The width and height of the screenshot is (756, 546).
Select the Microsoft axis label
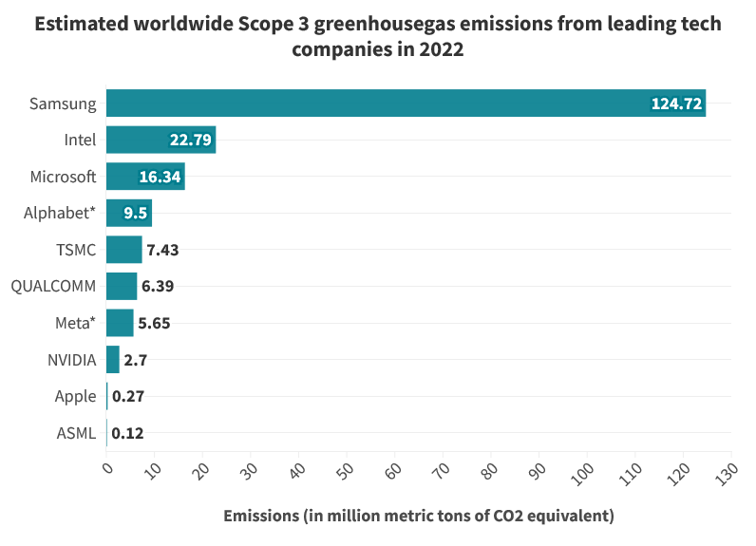pyautogui.click(x=63, y=177)
